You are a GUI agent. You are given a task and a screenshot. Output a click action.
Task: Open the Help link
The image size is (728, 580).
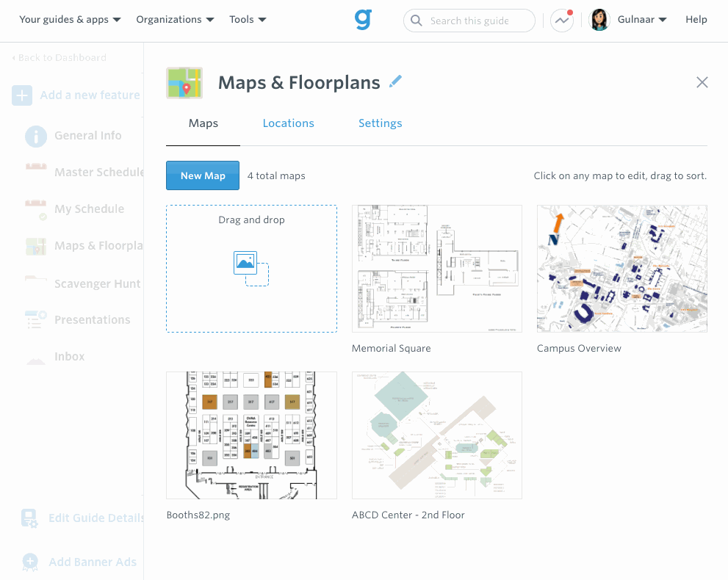coord(696,20)
